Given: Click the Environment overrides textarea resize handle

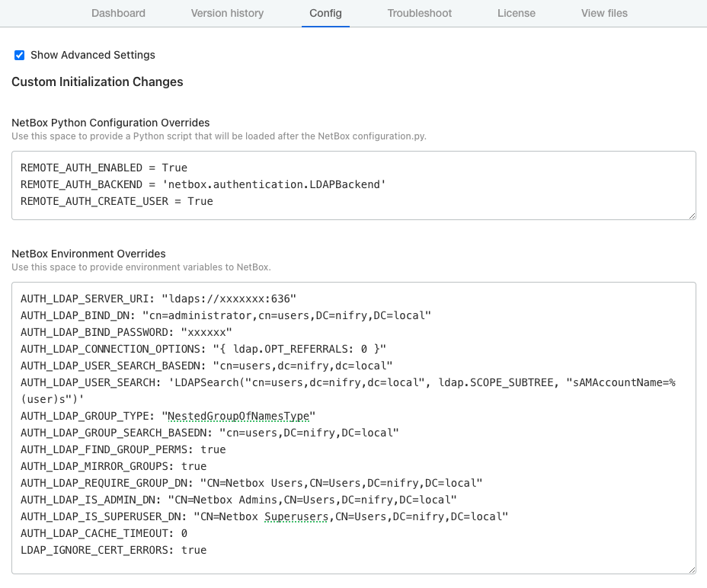Looking at the screenshot, I should coord(692,570).
